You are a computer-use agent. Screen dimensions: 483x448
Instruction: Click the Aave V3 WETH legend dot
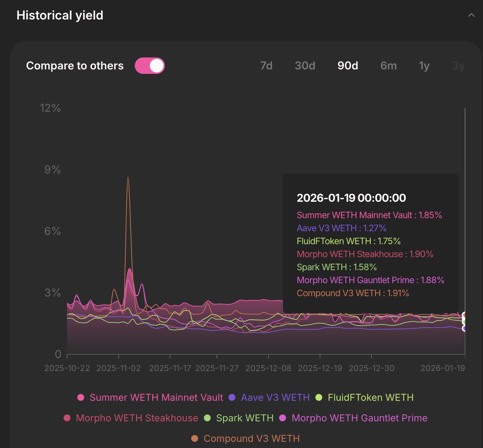click(x=232, y=397)
